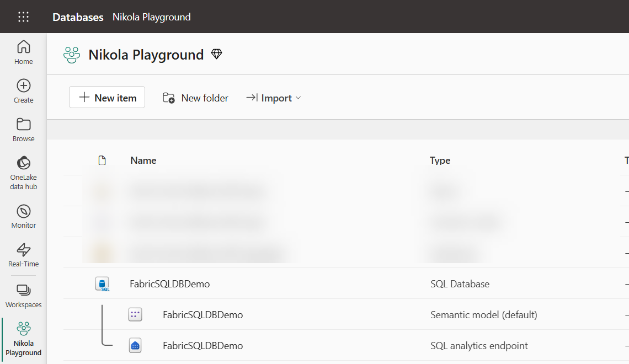Open the Monitor hub
This screenshot has width=629, height=364.
tap(23, 217)
